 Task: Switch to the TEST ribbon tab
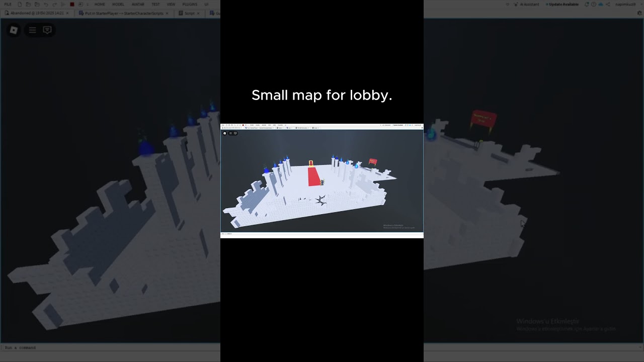(x=155, y=4)
